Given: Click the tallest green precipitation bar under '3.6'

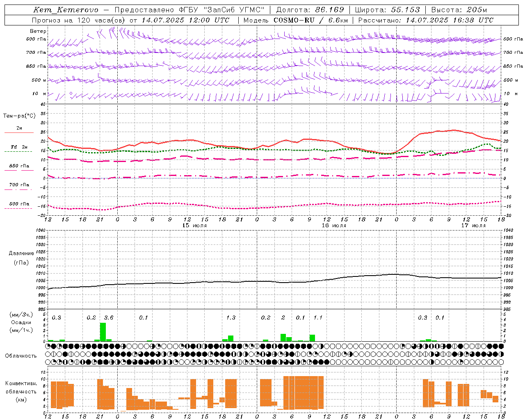Looking at the screenshot, I should click(x=103, y=332).
